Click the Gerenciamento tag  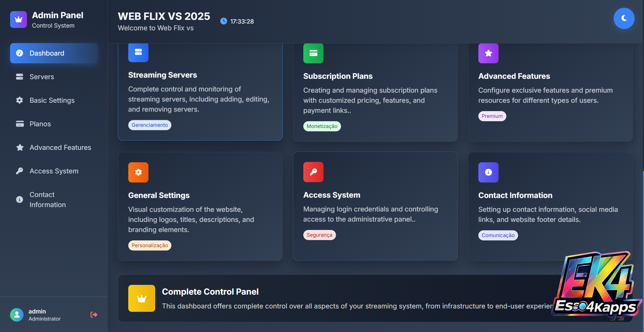tap(149, 125)
